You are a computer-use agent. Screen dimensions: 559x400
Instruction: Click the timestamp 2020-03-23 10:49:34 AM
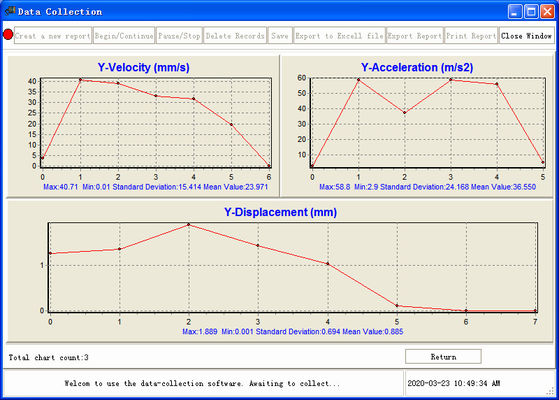(x=453, y=383)
